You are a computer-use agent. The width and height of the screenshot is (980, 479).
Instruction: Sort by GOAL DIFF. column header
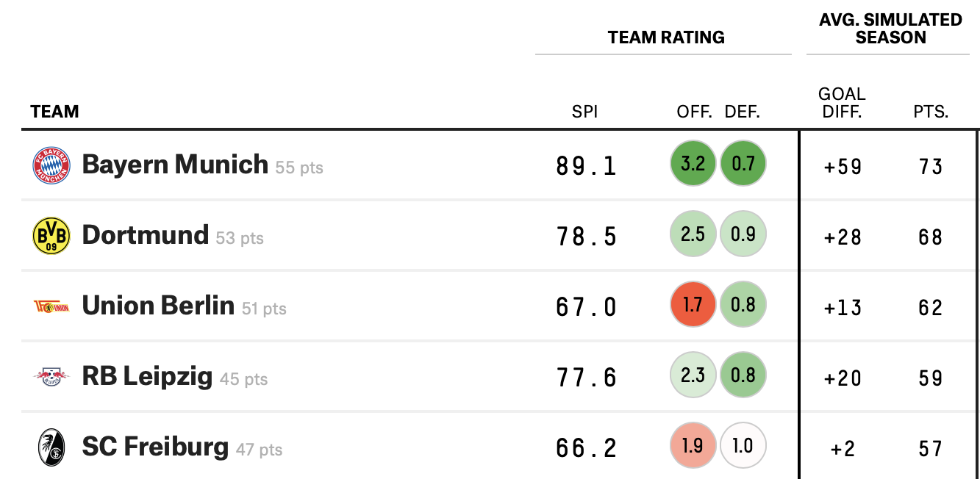coord(842,103)
